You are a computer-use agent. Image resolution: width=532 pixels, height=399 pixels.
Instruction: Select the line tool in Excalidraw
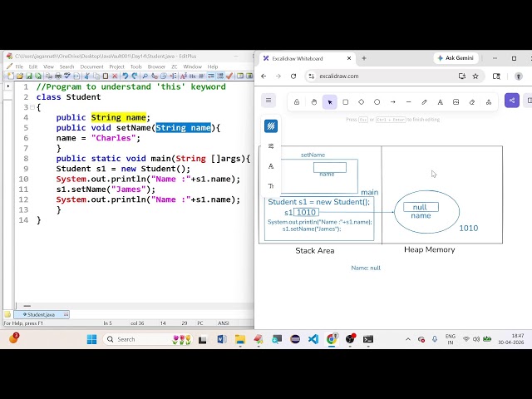[x=408, y=101]
